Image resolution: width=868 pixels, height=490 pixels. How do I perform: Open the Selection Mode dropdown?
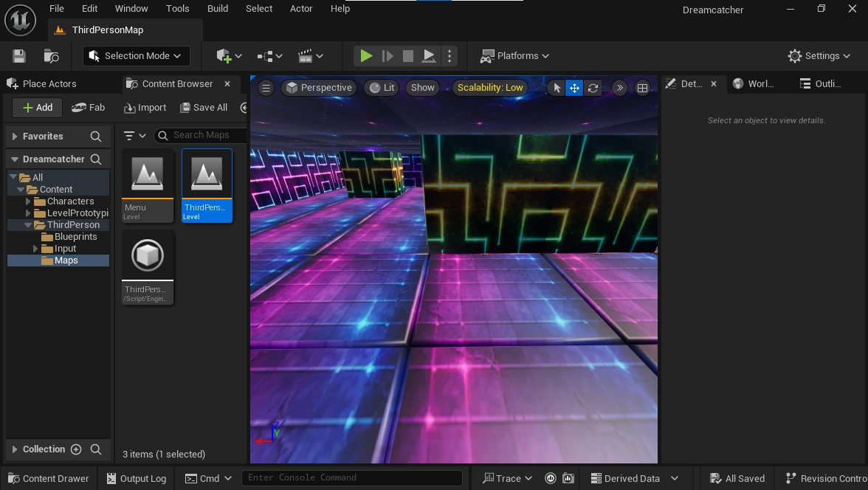click(136, 56)
